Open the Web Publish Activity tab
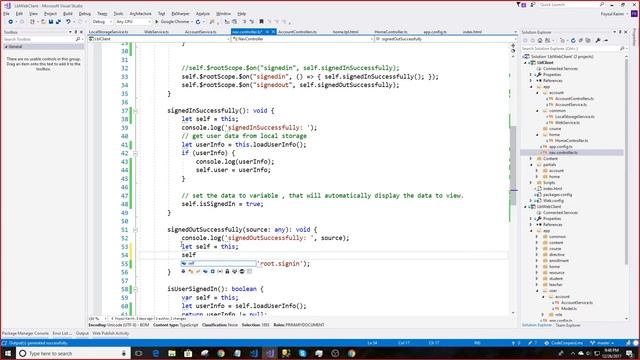The height and width of the screenshot is (360, 640). click(110, 333)
